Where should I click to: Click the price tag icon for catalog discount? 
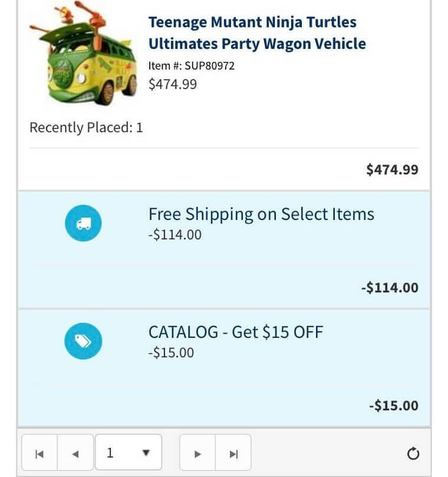pos(84,341)
